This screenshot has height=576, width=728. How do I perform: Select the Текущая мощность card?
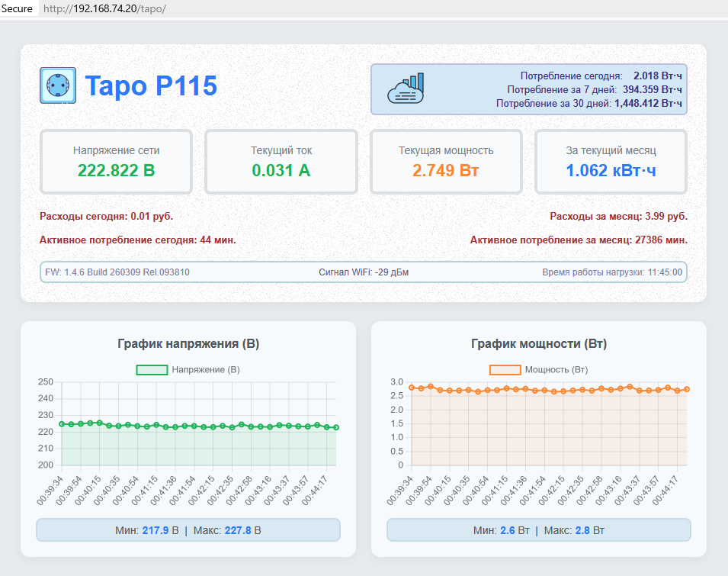tap(446, 162)
